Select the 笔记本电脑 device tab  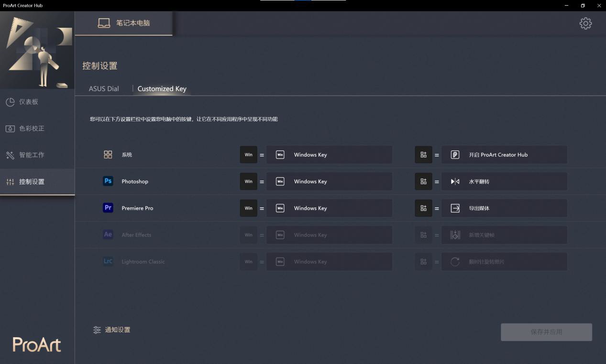(124, 23)
